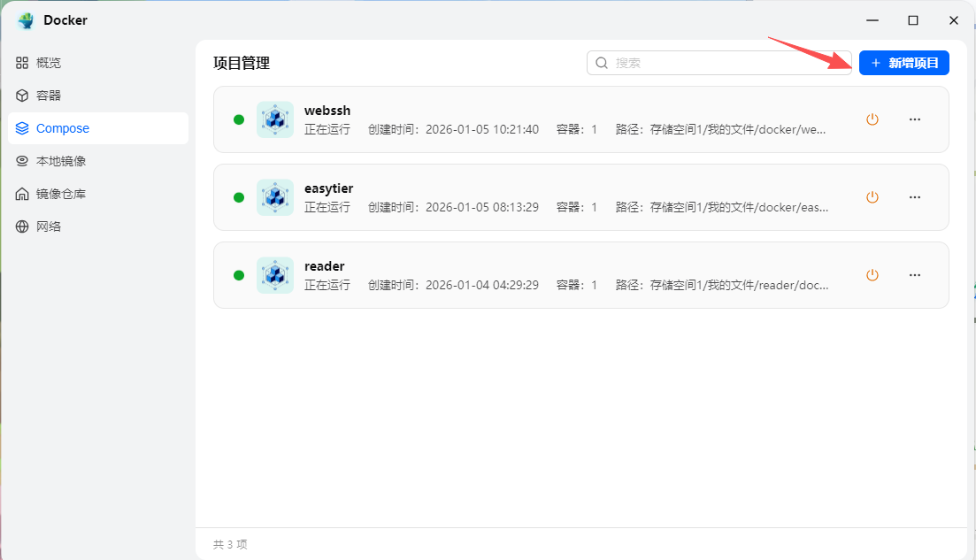Click the webssh path ending docker/we...
This screenshot has height=560, width=976.
click(721, 129)
